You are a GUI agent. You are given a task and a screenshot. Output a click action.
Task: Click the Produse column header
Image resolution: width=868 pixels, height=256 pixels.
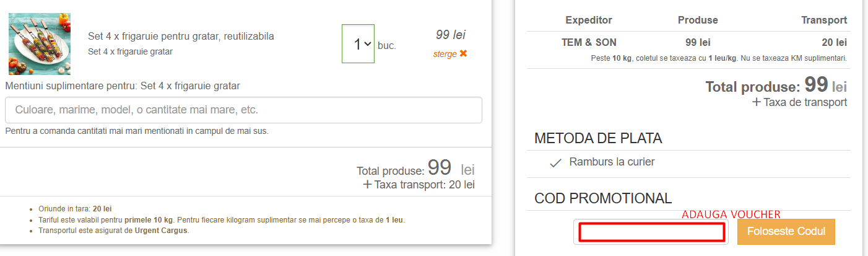[698, 20]
